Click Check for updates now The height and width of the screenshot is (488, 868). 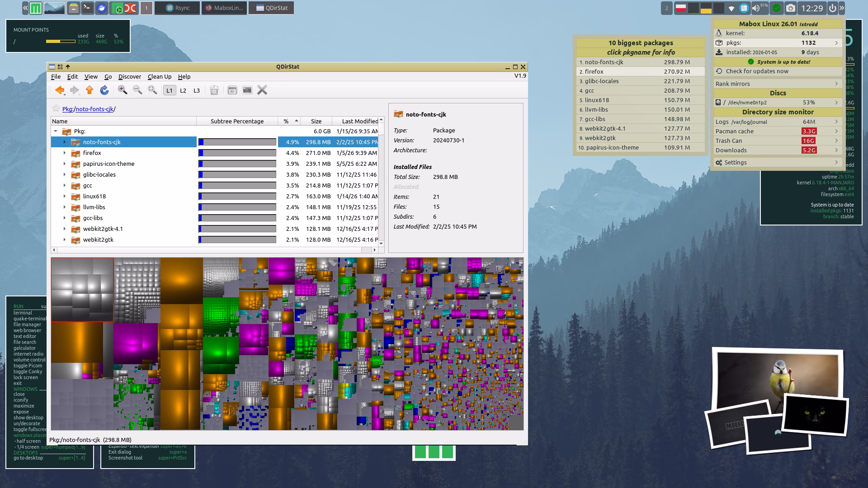click(x=757, y=71)
